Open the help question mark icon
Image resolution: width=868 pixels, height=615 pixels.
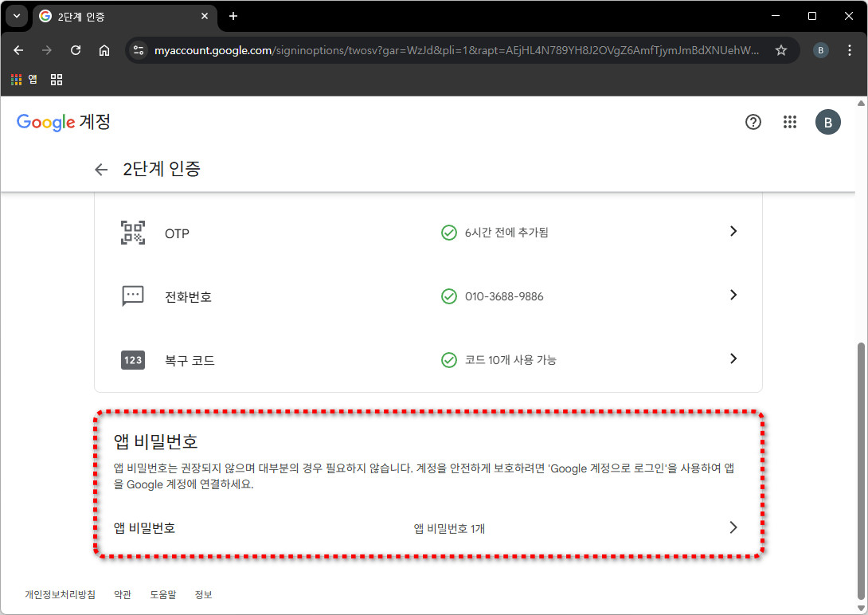click(x=753, y=122)
